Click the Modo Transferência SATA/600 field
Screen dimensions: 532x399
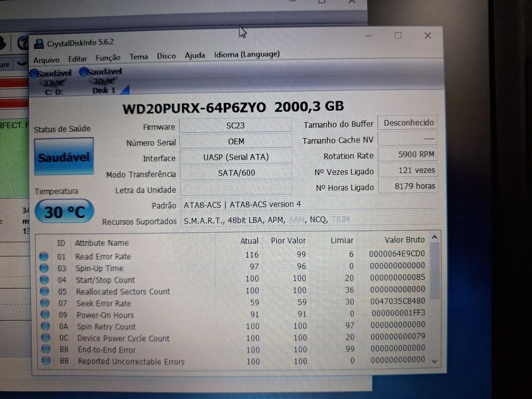coord(236,172)
